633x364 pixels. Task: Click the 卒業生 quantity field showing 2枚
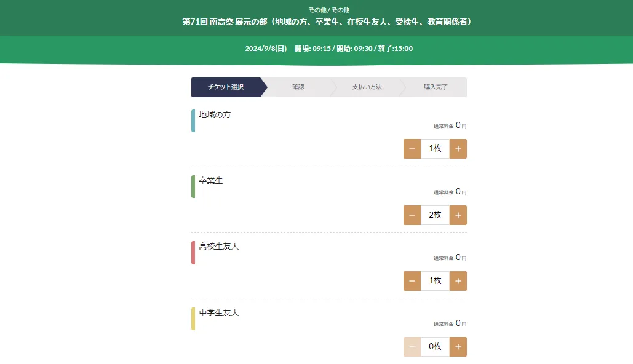coord(435,215)
